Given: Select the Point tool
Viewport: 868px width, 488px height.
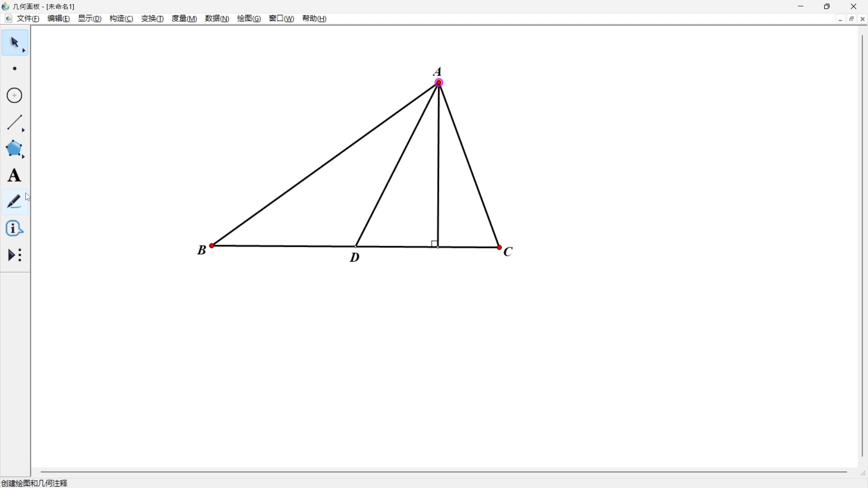Looking at the screenshot, I should [x=15, y=69].
